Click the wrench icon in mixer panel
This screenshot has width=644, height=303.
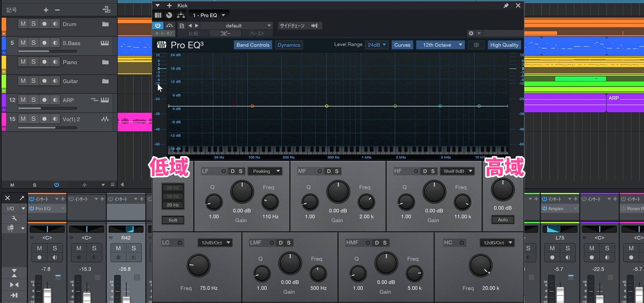14,218
